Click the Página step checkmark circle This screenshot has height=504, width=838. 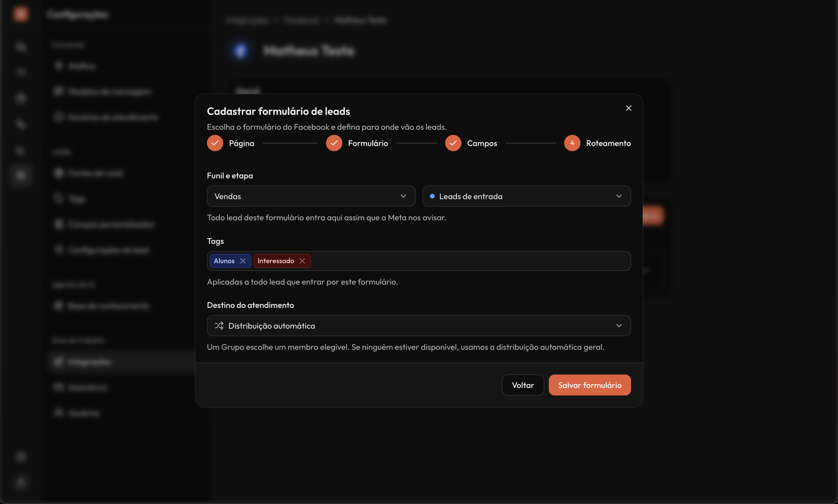(215, 143)
